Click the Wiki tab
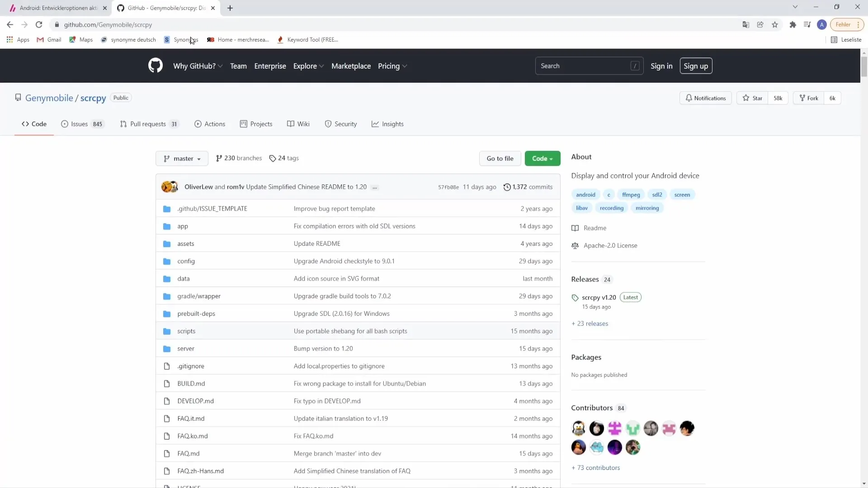Image resolution: width=868 pixels, height=488 pixels. coord(303,123)
